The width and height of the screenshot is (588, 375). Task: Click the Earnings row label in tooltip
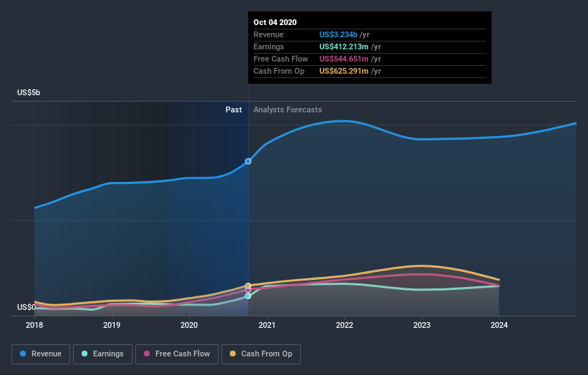(x=269, y=47)
